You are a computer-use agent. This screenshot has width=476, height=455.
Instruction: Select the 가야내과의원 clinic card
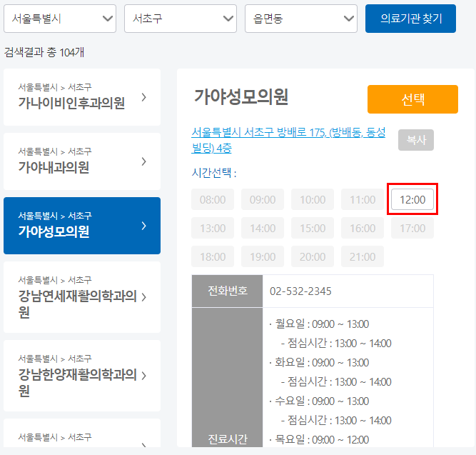[82, 161]
